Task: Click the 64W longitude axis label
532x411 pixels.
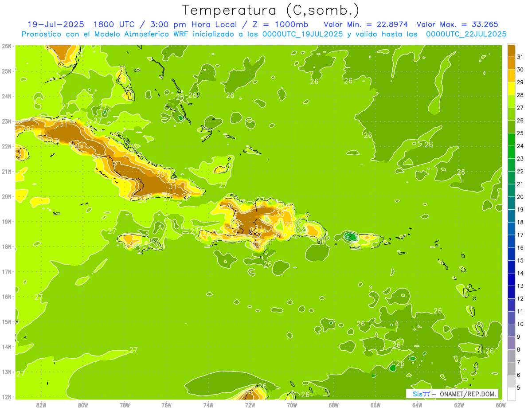Action: pyautogui.click(x=417, y=405)
